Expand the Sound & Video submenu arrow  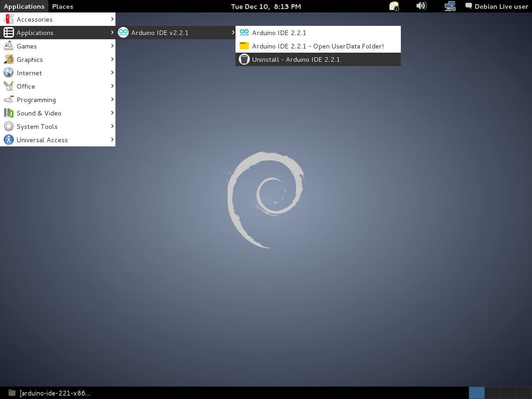coord(112,113)
